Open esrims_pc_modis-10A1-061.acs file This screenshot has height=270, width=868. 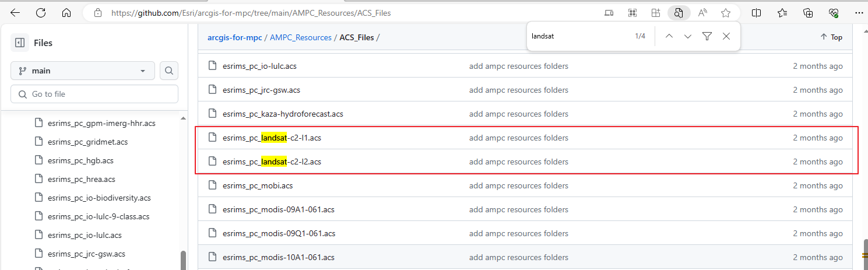coord(279,257)
